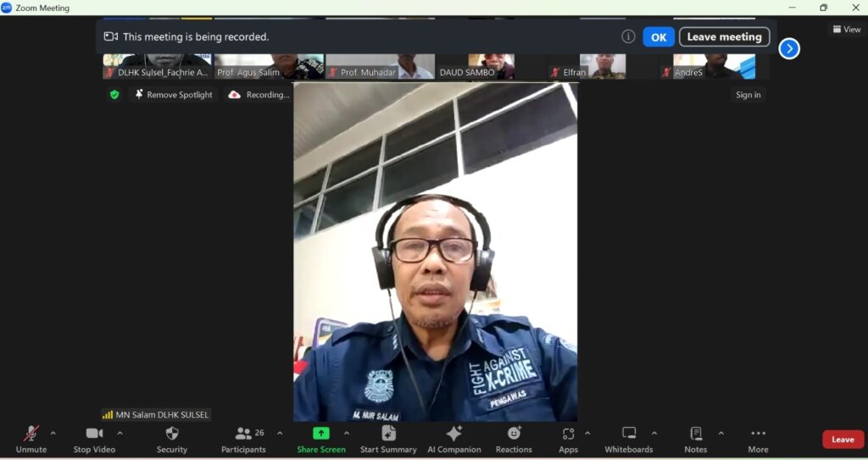Click the green Share Screen icon

click(320, 434)
